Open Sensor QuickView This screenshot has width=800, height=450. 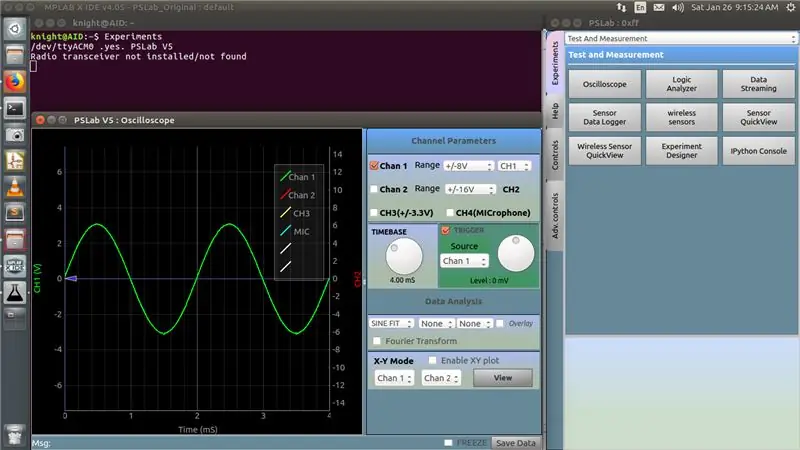pos(759,117)
